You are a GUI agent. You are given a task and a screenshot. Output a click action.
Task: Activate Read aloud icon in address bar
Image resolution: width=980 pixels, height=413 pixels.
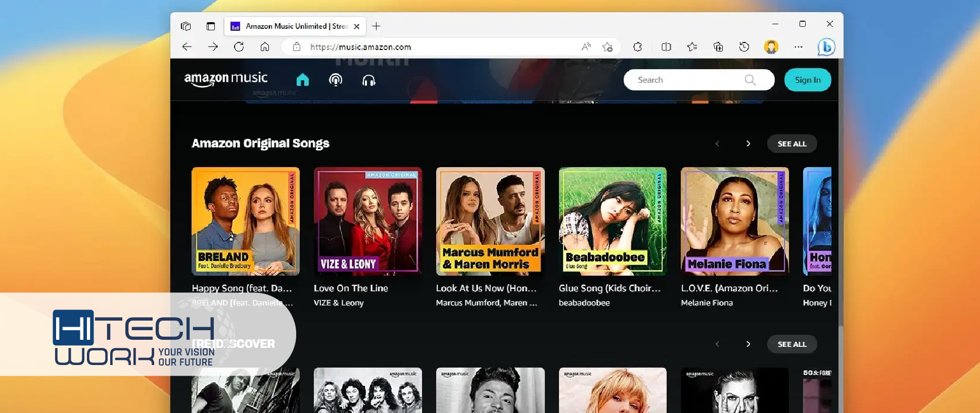(586, 47)
